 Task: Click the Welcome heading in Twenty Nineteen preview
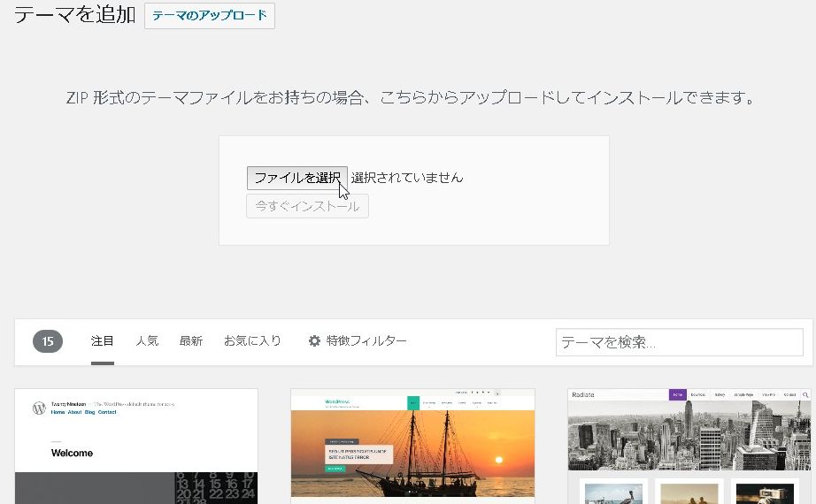click(x=72, y=453)
